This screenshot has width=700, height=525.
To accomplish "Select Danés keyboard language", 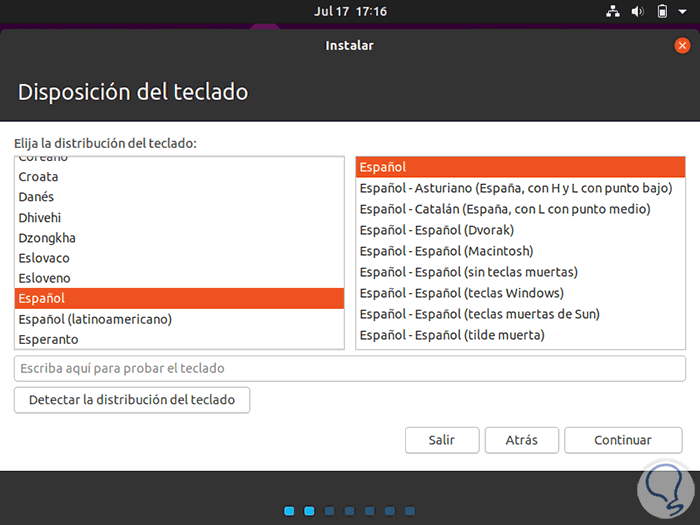I will (x=179, y=197).
